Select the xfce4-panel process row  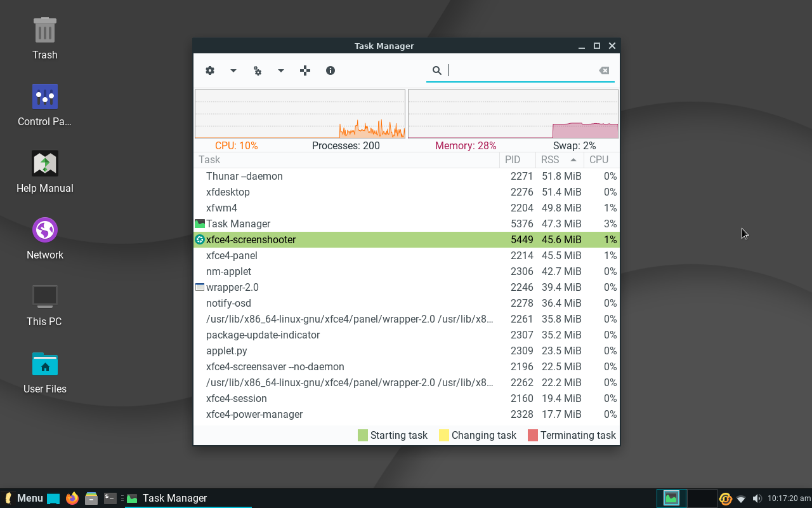tap(317, 255)
